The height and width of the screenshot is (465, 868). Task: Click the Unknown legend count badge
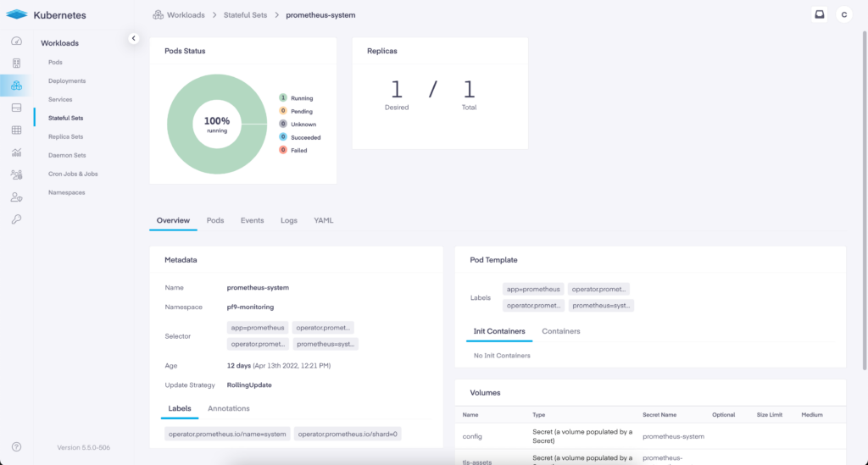point(283,124)
